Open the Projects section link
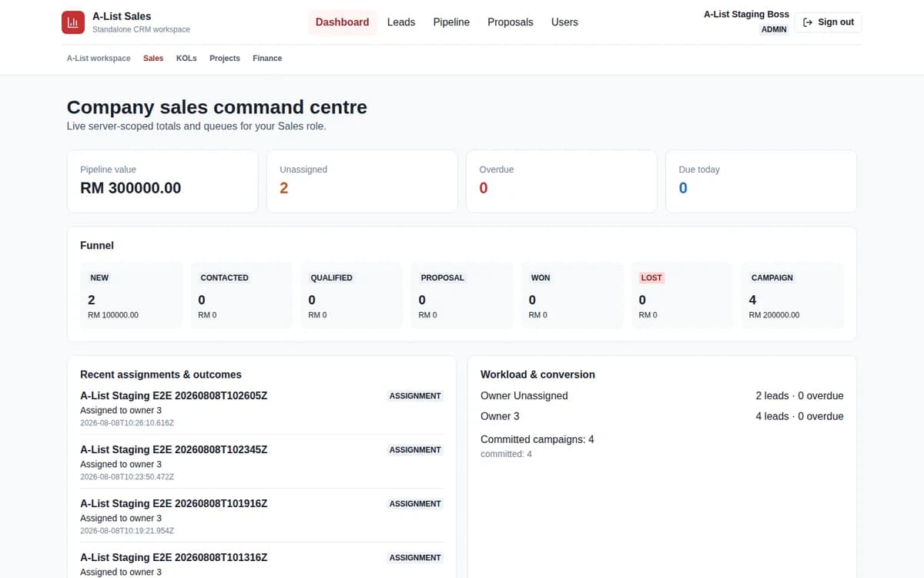 (225, 59)
